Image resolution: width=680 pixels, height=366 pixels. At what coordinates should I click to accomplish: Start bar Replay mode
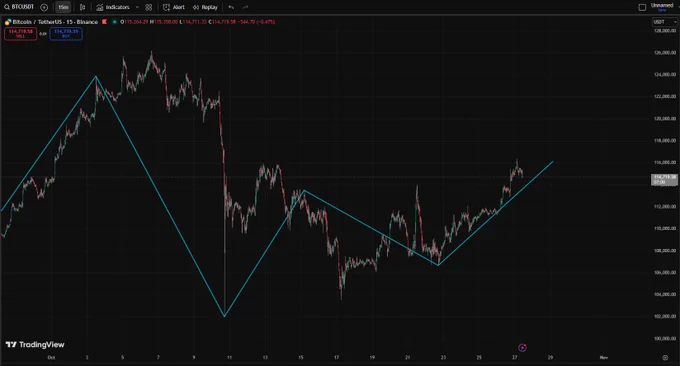pyautogui.click(x=205, y=7)
